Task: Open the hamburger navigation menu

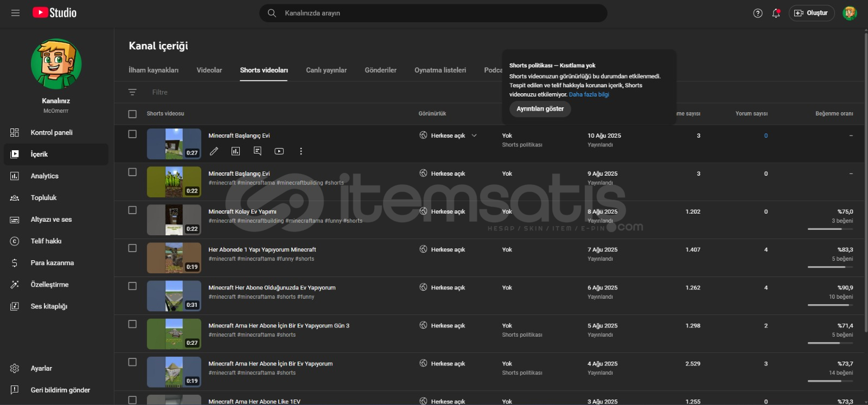Action: (x=15, y=13)
